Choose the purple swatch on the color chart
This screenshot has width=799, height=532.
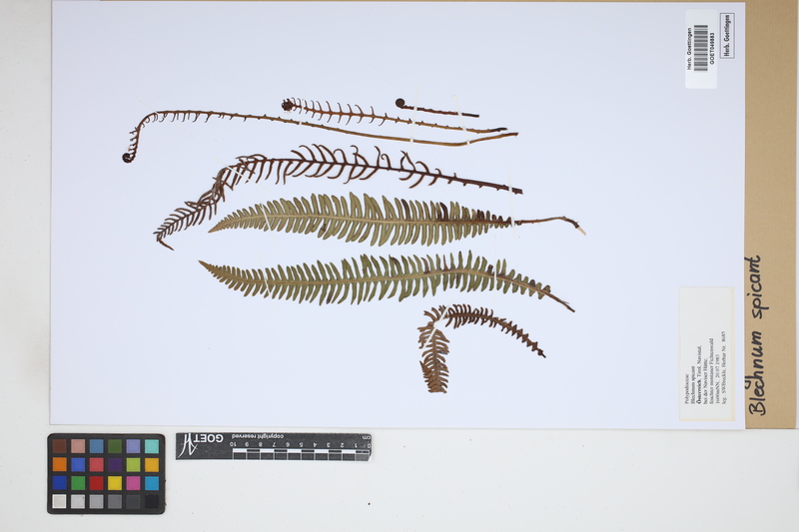point(115,464)
